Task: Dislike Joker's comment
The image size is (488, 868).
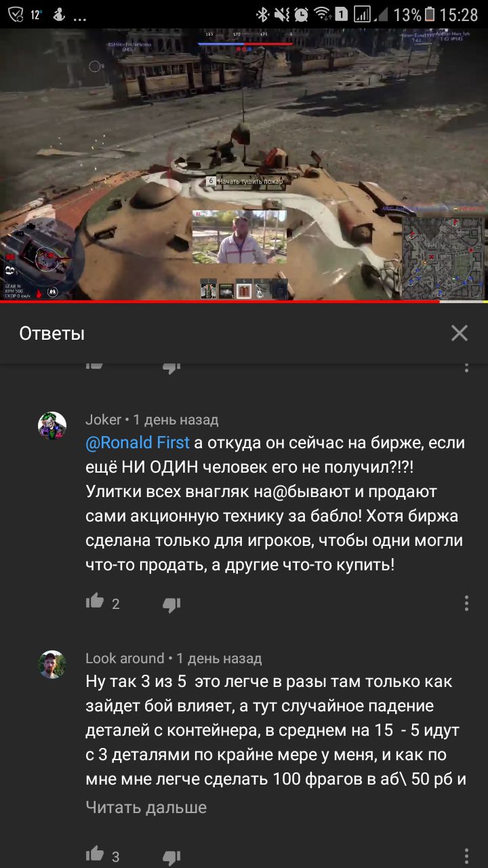Action: [x=171, y=604]
